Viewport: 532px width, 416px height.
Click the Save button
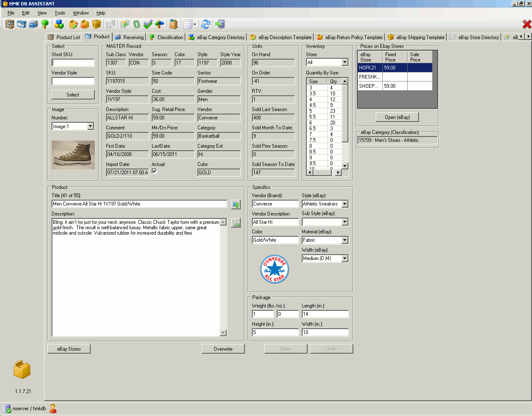(286, 349)
